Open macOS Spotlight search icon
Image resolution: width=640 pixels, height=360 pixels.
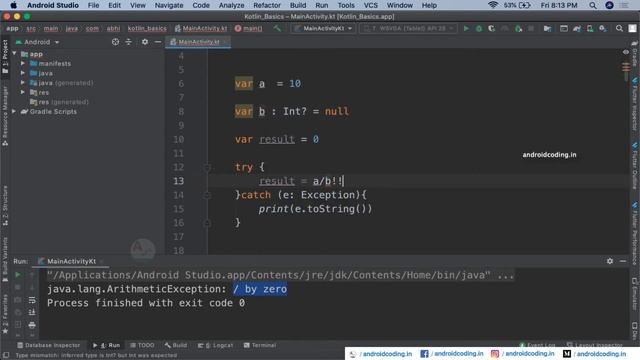[593, 5]
